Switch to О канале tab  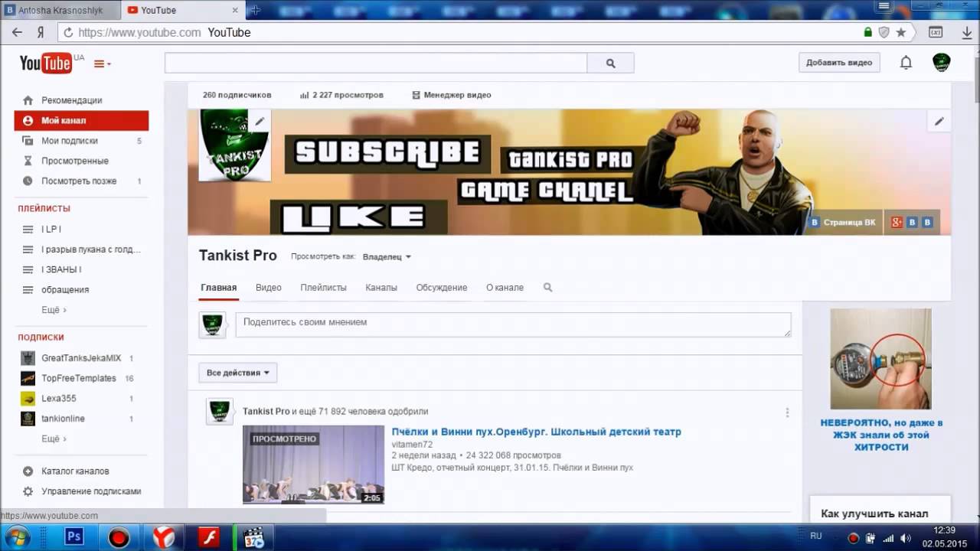[505, 288]
